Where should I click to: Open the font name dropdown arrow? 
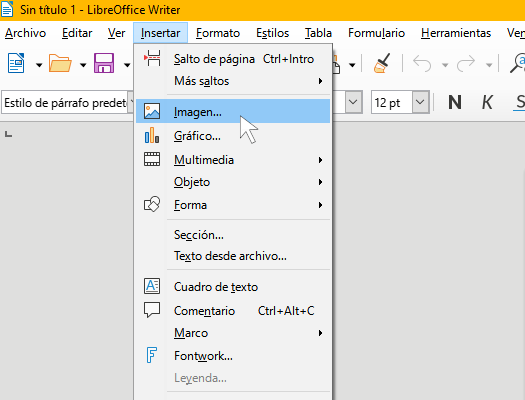click(353, 102)
